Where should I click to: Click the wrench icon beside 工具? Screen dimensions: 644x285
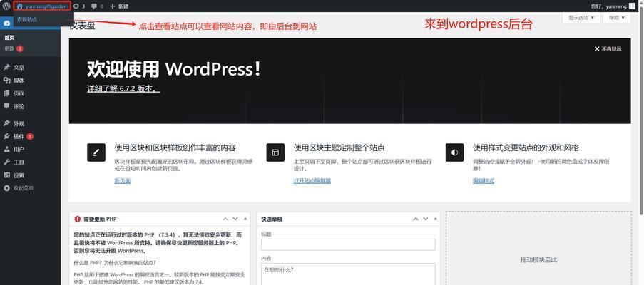pos(6,162)
